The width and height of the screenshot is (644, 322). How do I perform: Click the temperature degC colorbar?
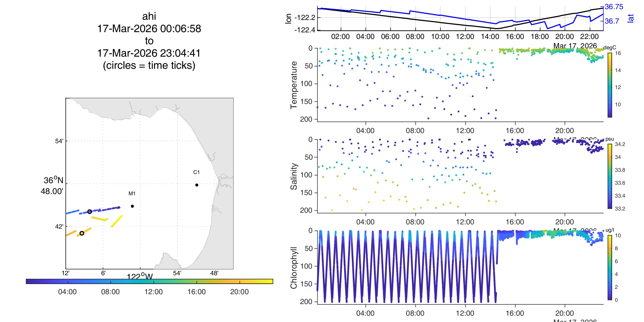tap(610, 85)
